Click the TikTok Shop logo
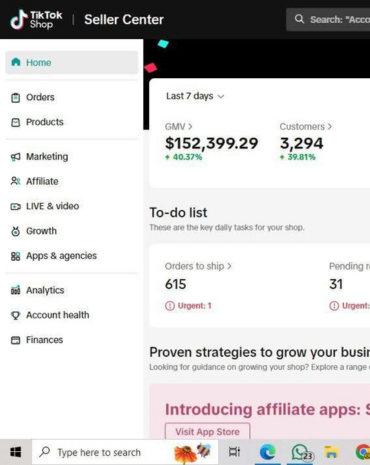Screen dimensions: 370x465 [x=36, y=20]
